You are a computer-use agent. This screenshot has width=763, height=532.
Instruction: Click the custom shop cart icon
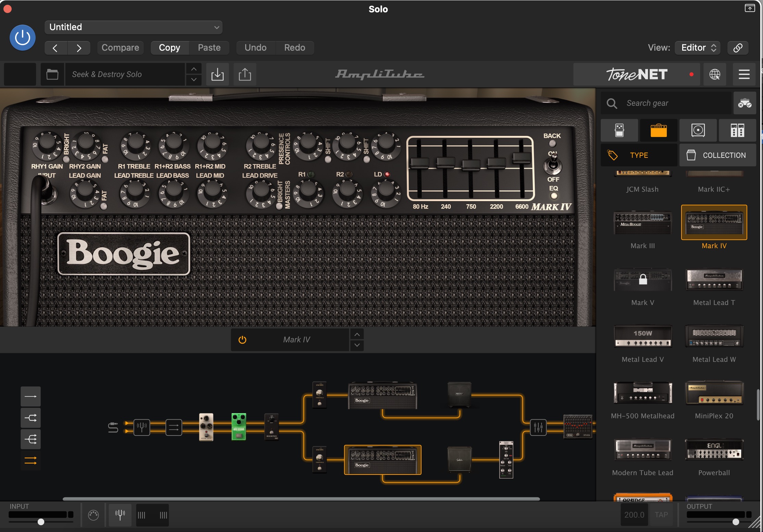[745, 103]
